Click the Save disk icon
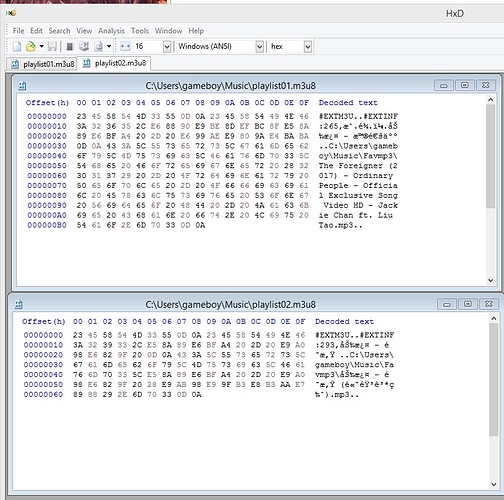 (52, 46)
